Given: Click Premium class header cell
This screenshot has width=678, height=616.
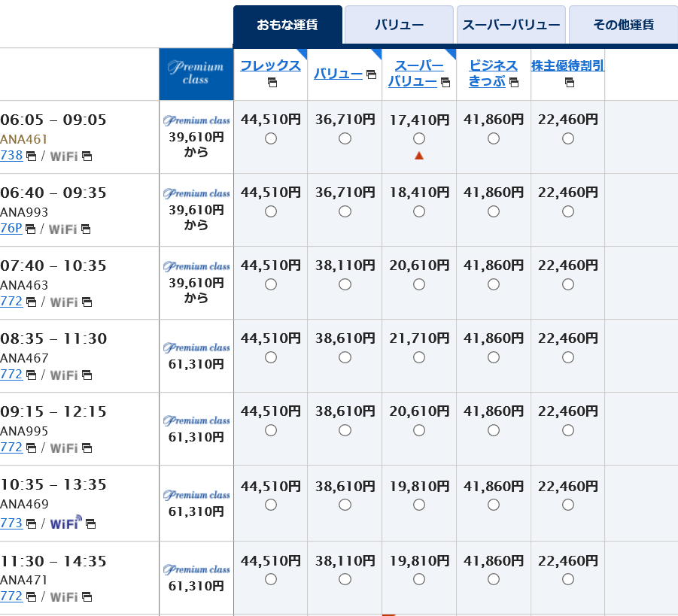Looking at the screenshot, I should [196, 74].
